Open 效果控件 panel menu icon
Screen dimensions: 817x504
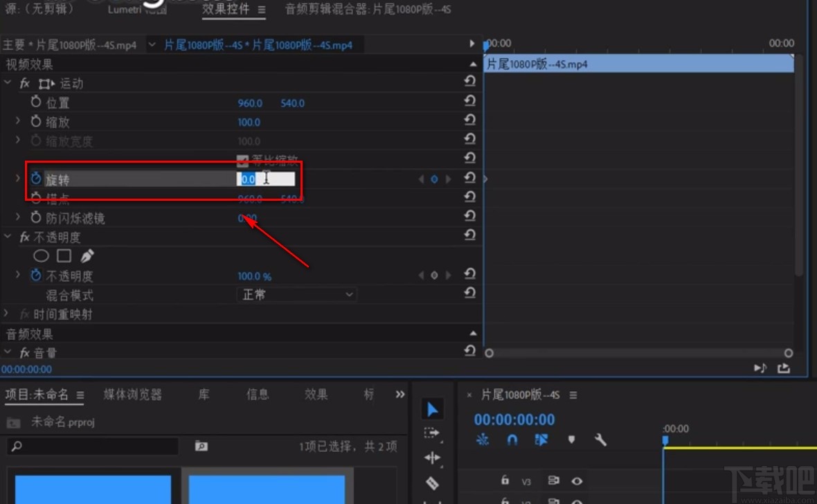point(262,10)
